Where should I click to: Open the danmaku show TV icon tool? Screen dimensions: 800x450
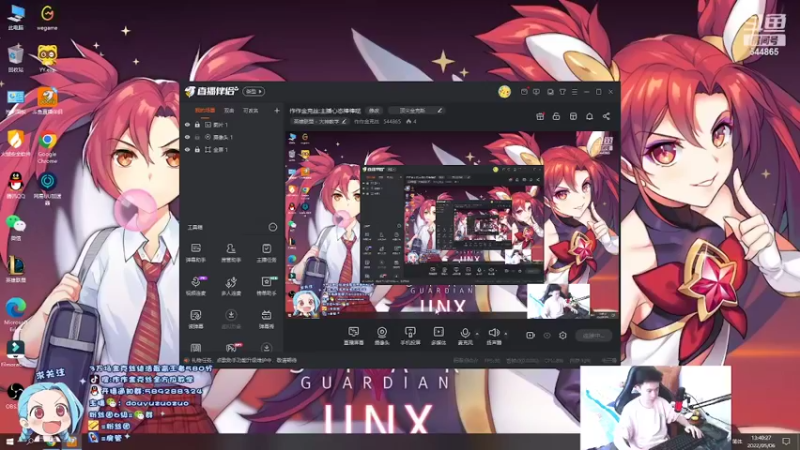pos(266,319)
